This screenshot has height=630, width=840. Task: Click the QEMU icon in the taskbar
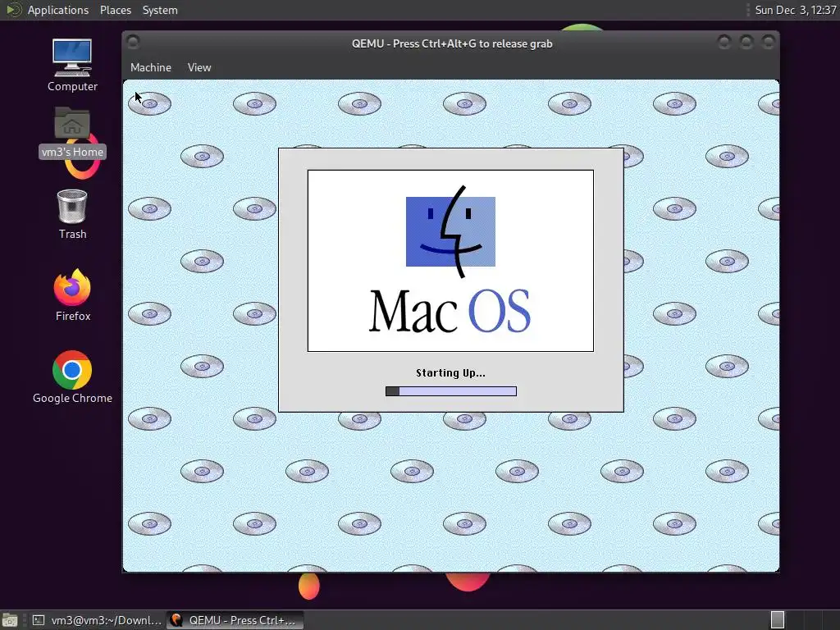[176, 620]
